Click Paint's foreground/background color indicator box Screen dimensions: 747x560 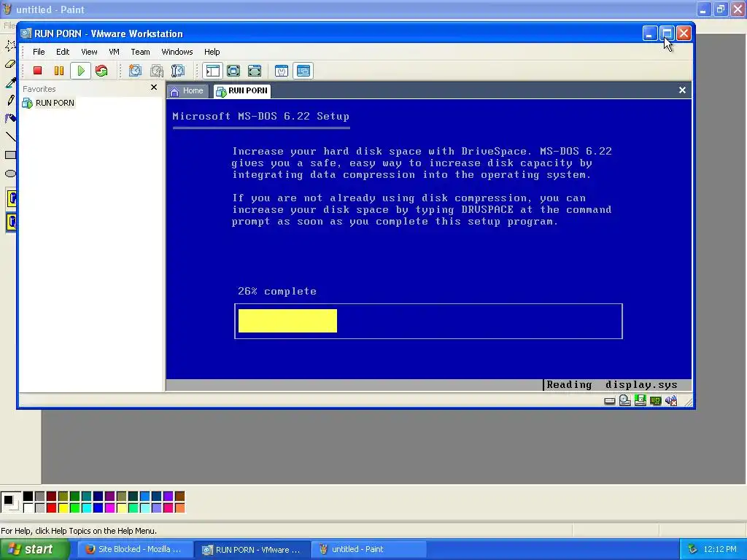[x=10, y=502]
